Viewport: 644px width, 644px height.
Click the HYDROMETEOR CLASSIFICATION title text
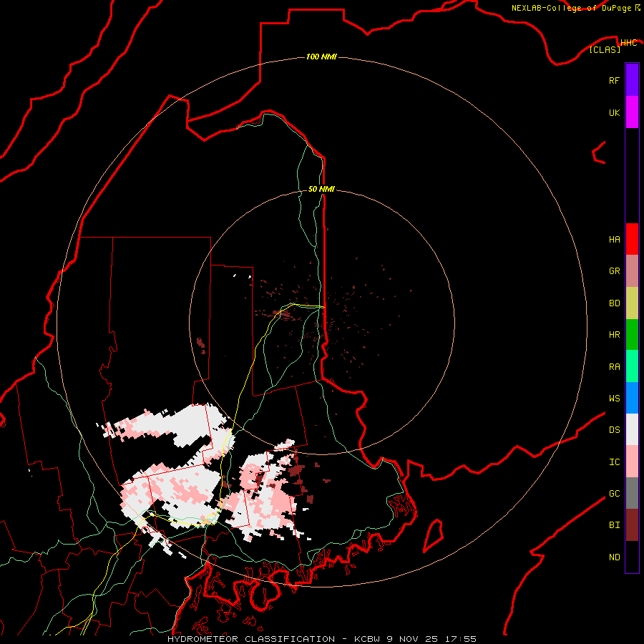pyautogui.click(x=251, y=639)
